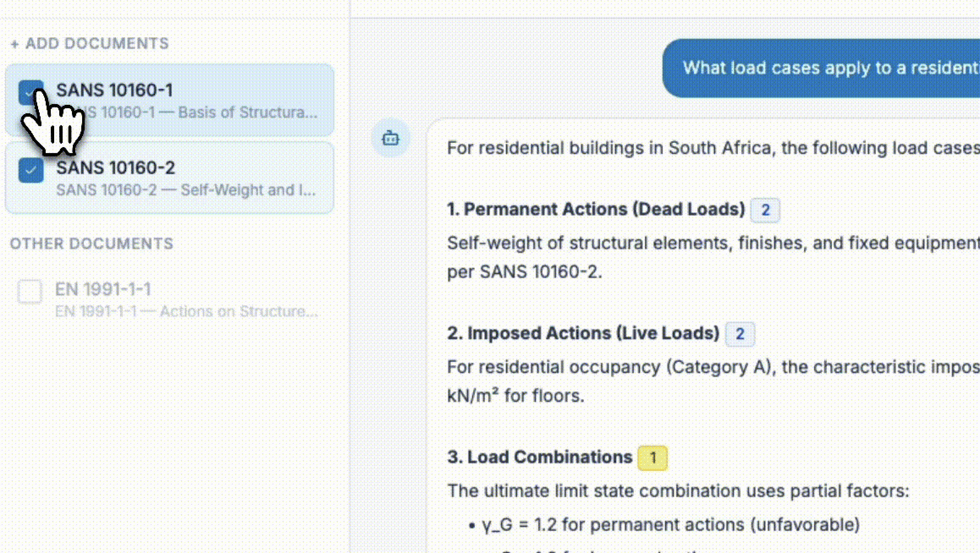
Task: Enable the EN 1991-1-1 document
Action: (29, 291)
